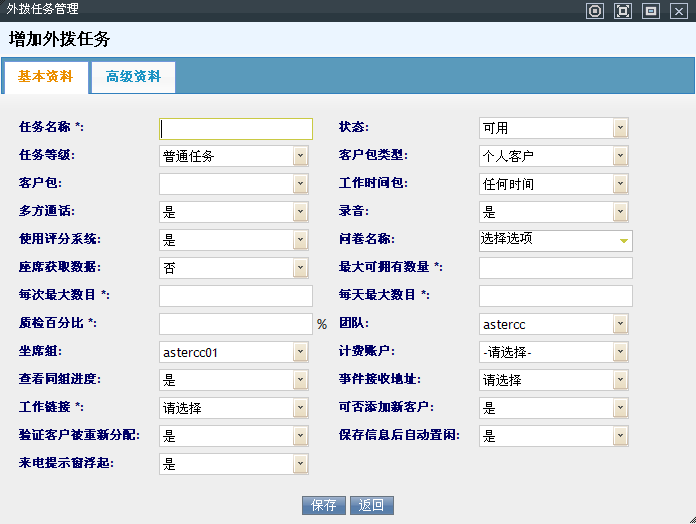Click the 返回 button
Viewport: 696px width, 524px height.
point(372,505)
